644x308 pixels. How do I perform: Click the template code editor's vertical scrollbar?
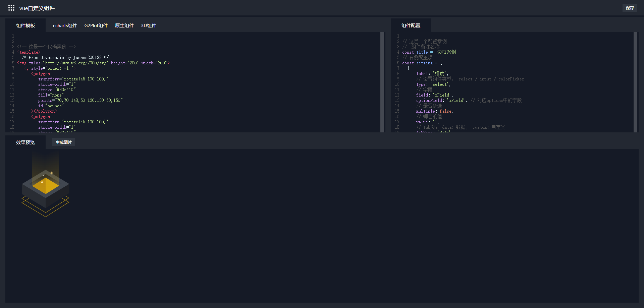[x=382, y=82]
